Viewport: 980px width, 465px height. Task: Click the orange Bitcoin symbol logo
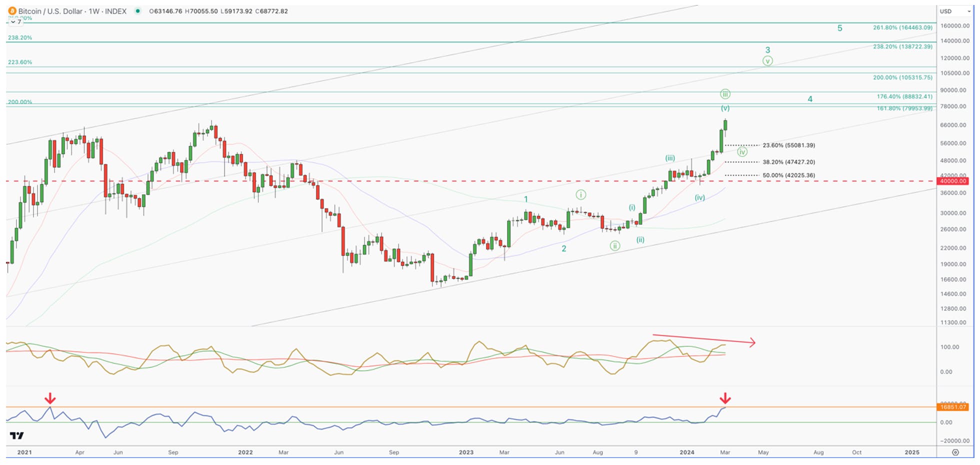tap(12, 11)
